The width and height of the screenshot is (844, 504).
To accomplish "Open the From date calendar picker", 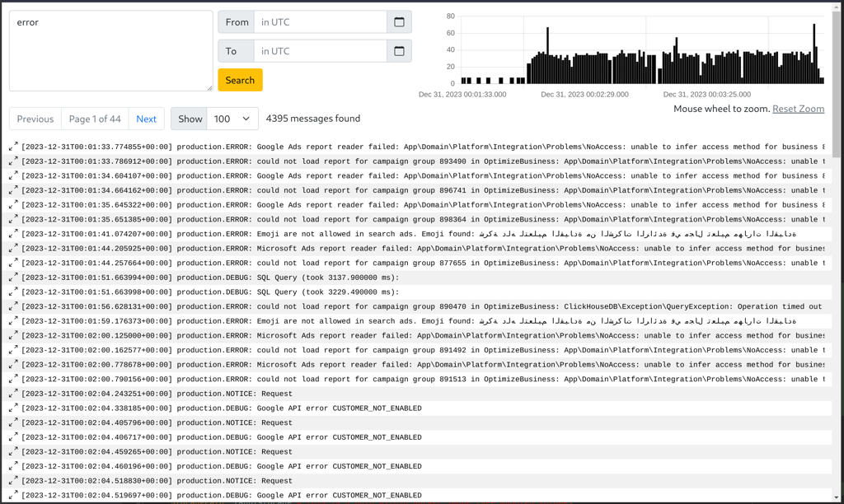I will point(399,22).
